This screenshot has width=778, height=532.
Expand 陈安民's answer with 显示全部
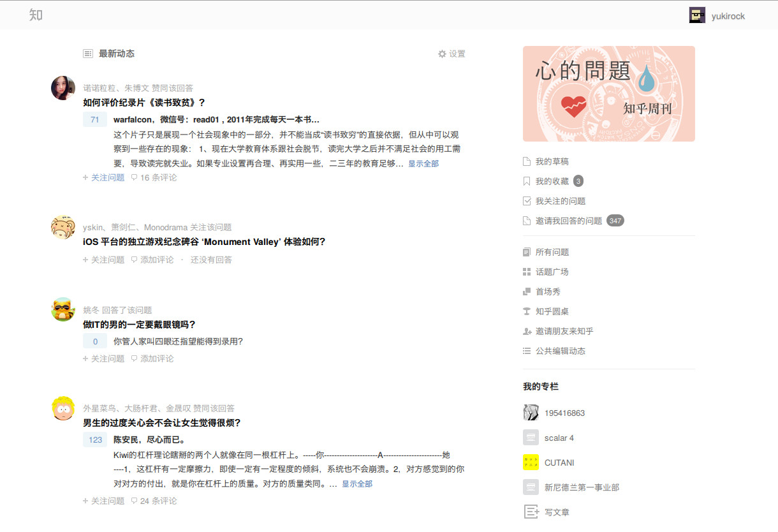tap(358, 484)
